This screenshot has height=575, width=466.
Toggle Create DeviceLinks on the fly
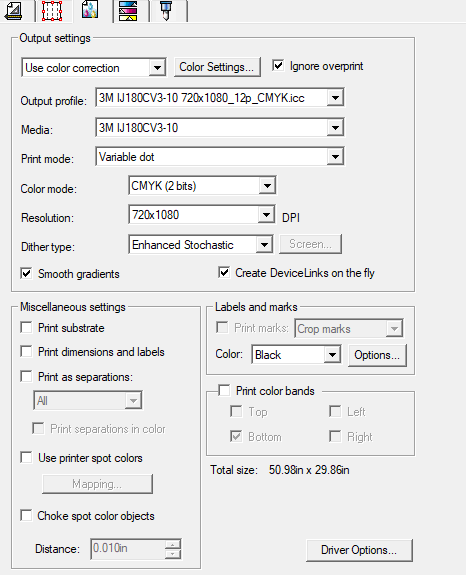(x=224, y=272)
